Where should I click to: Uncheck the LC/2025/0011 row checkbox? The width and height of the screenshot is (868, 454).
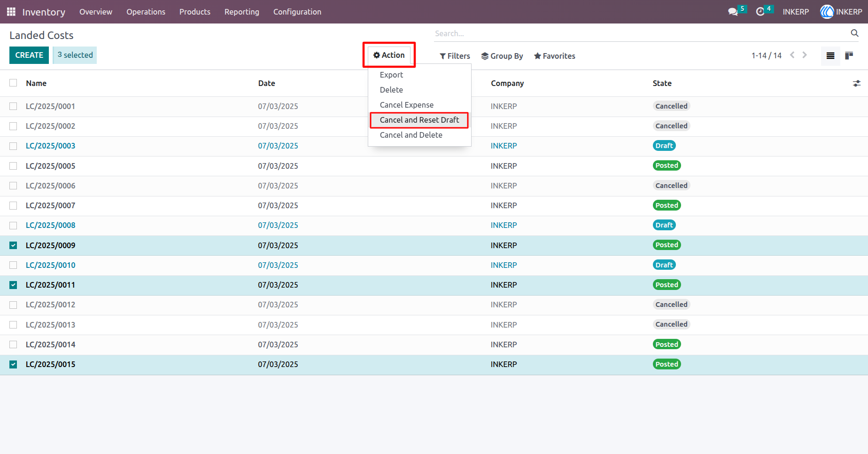click(13, 285)
